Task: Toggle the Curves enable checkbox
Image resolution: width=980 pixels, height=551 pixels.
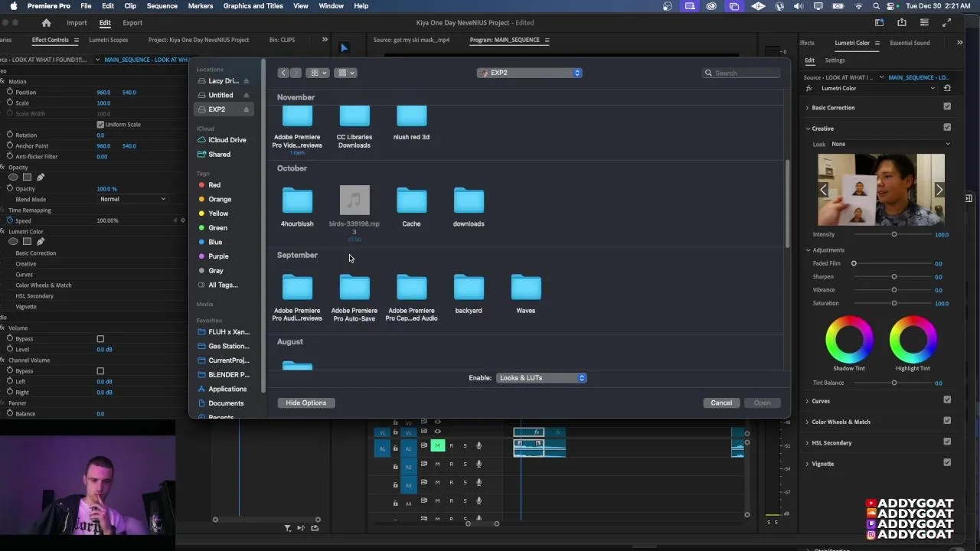Action: click(947, 400)
